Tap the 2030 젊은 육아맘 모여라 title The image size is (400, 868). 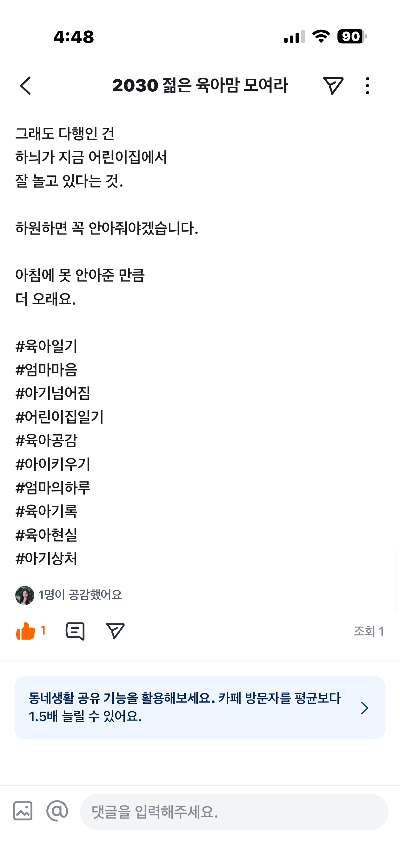tap(200, 86)
